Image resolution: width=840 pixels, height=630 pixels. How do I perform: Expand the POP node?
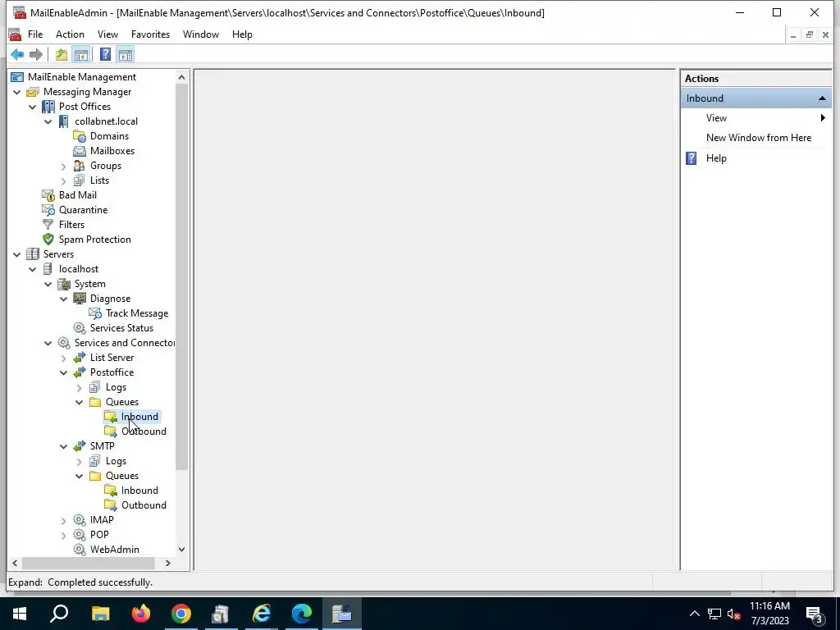pyautogui.click(x=64, y=535)
